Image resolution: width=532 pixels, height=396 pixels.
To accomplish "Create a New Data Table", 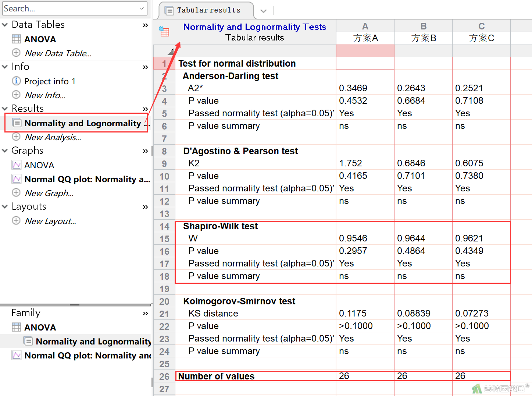I will (58, 53).
